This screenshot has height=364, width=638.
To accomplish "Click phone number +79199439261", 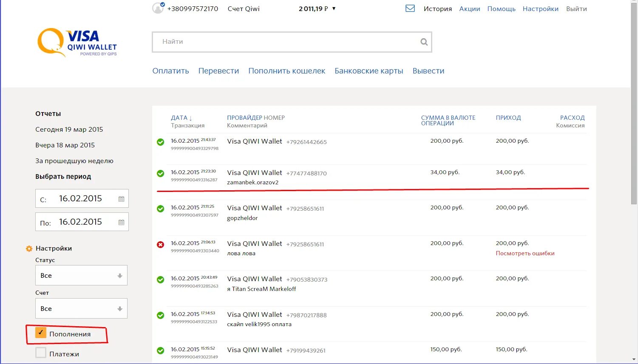I will point(306,350).
